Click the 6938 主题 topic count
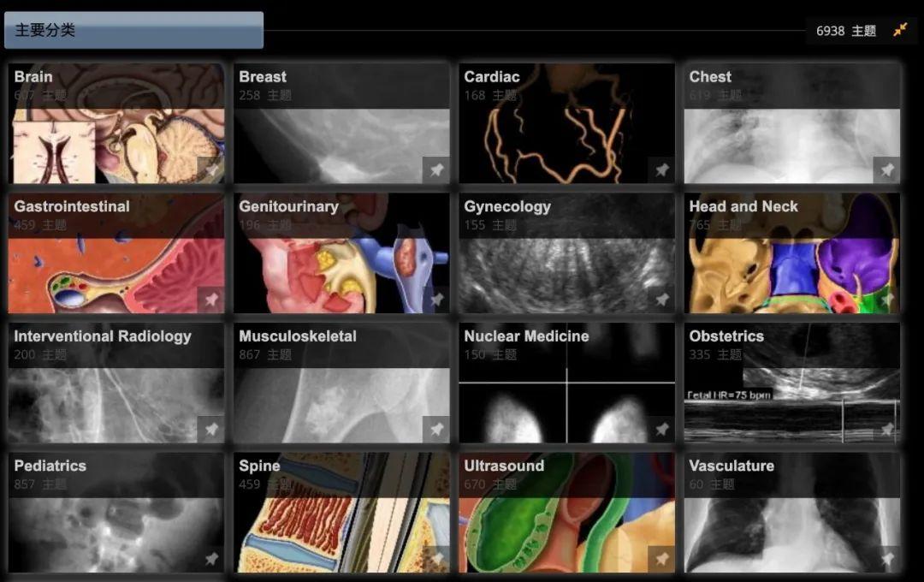This screenshot has height=582, width=924. pyautogui.click(x=845, y=31)
